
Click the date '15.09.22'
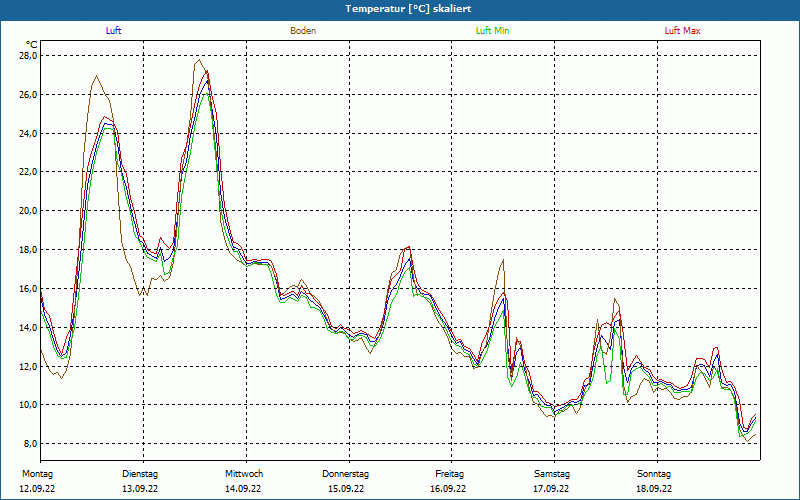[346, 489]
